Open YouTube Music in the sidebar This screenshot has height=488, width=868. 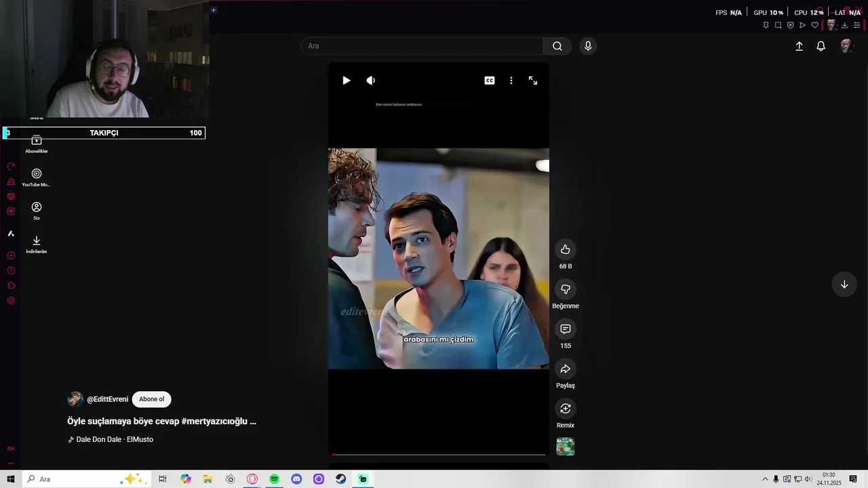point(37,178)
